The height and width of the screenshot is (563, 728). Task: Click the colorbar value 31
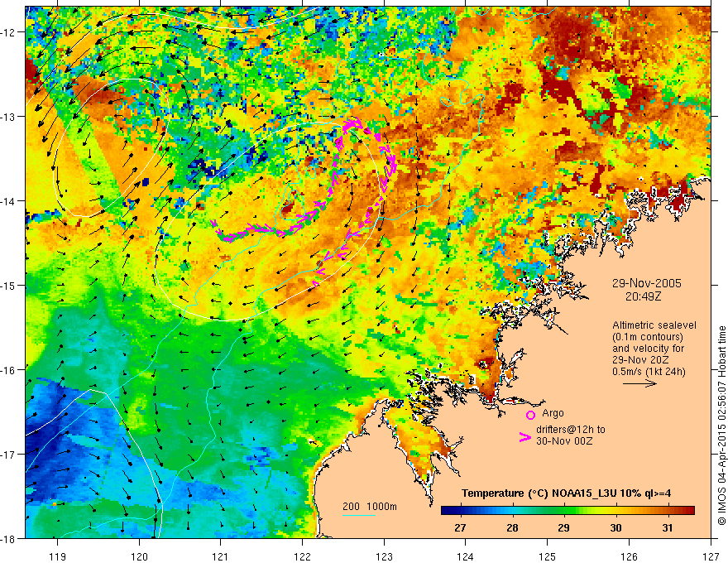coord(667,528)
